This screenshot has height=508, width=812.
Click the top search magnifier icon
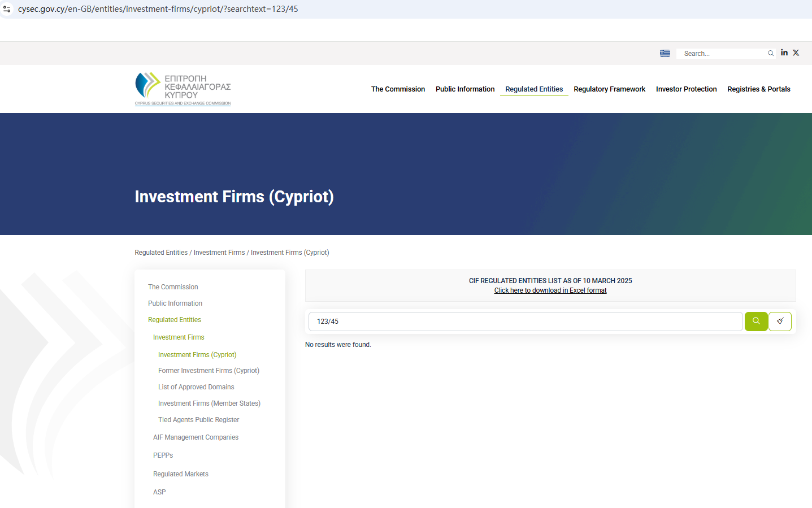pyautogui.click(x=770, y=53)
